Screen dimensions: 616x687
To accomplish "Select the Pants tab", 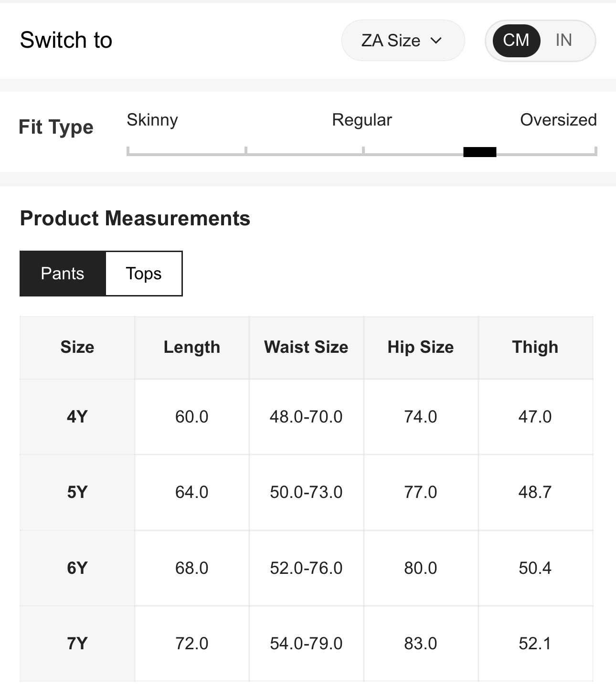I will point(63,274).
